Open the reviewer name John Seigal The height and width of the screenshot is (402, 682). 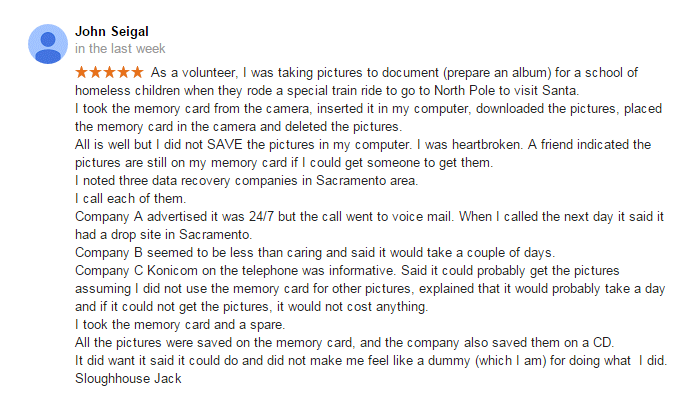tap(112, 31)
